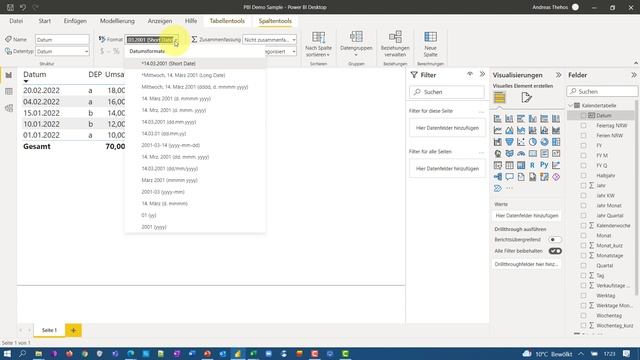Get more visuals via ellipsis

click(x=509, y=189)
